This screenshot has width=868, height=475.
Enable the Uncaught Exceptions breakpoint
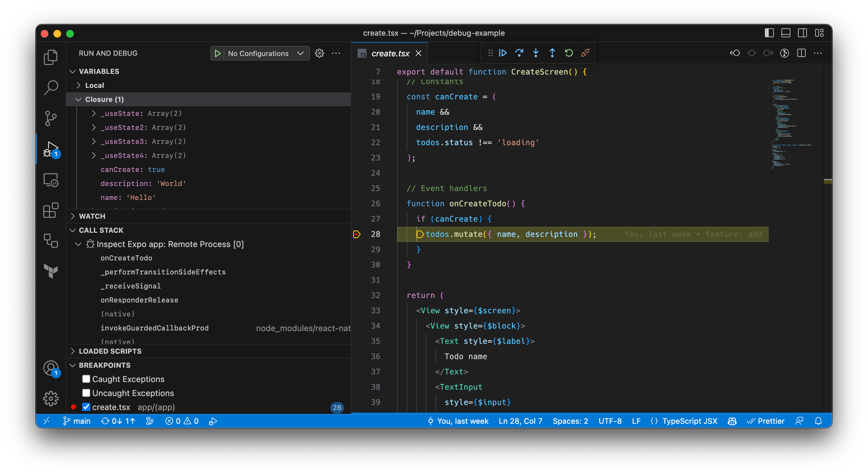(x=86, y=393)
